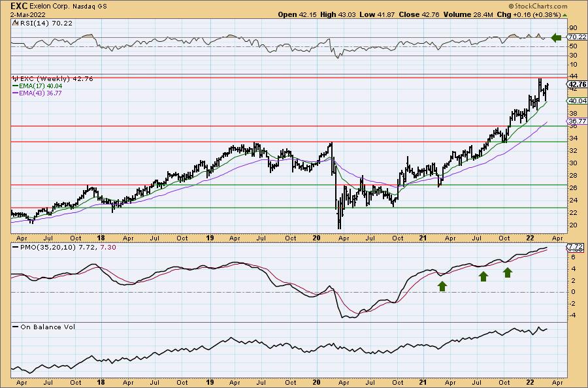Screen dimensions: 588x388
Task: Click the 'Volume 28.4M' value
Action: point(468,14)
